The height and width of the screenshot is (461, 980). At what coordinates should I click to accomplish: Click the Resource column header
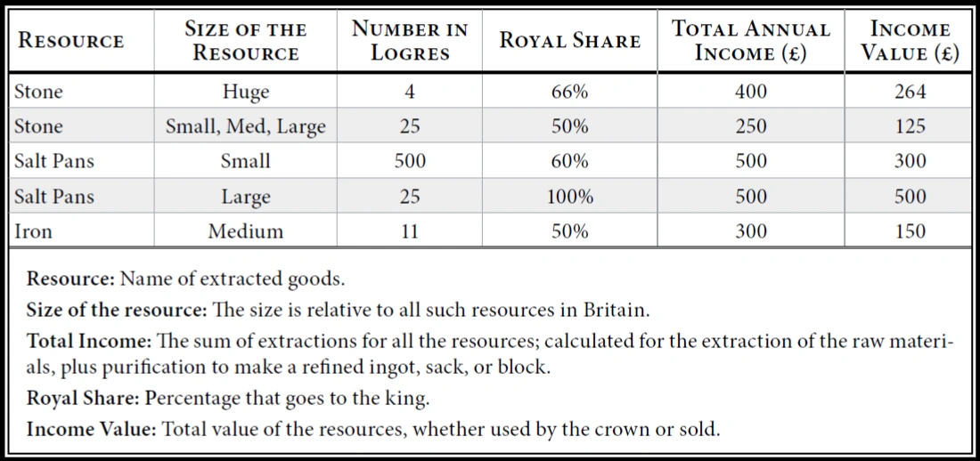(71, 41)
